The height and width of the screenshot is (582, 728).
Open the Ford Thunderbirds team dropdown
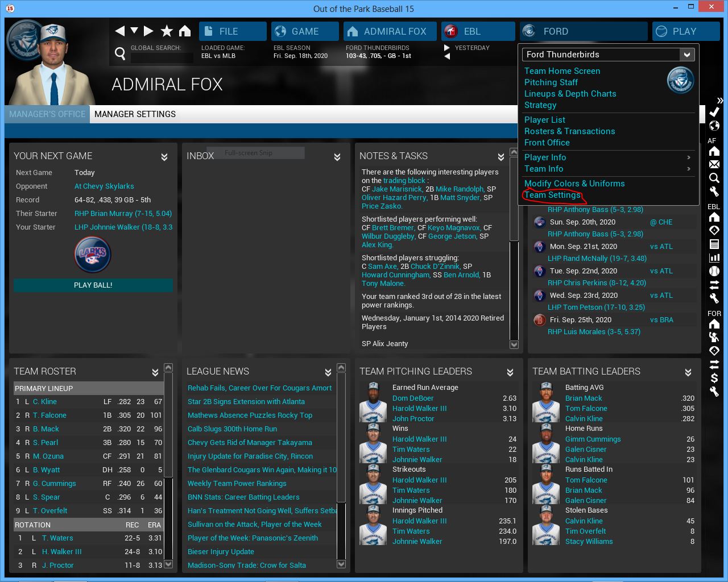(x=686, y=55)
